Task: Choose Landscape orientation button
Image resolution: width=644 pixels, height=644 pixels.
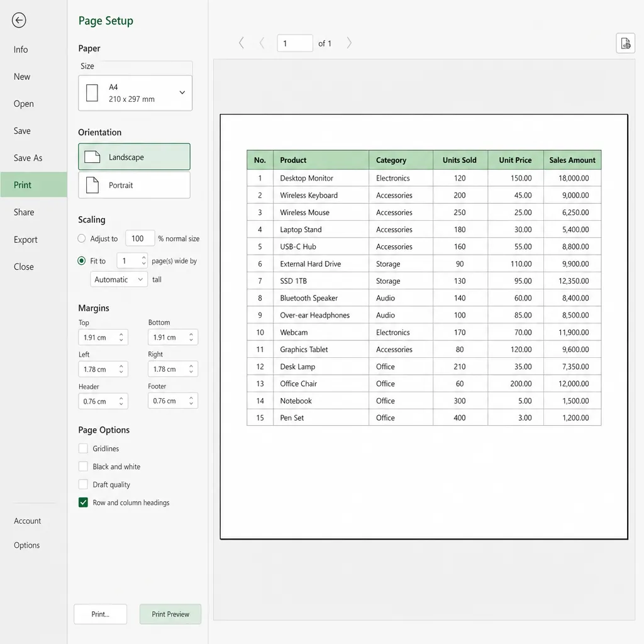Action: pyautogui.click(x=135, y=157)
